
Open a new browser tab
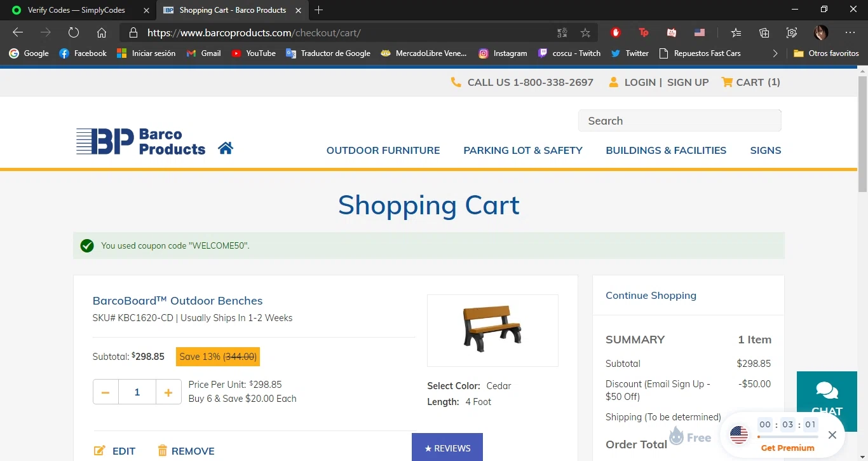[x=319, y=10]
